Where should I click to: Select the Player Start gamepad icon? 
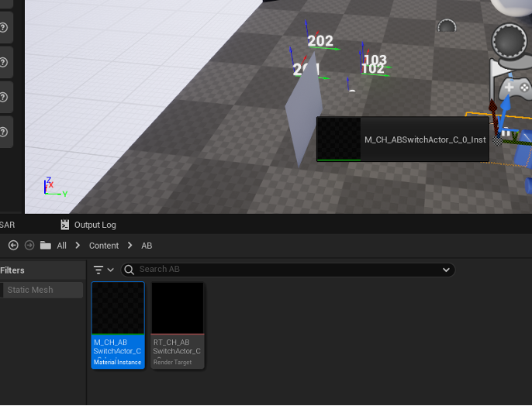509,87
